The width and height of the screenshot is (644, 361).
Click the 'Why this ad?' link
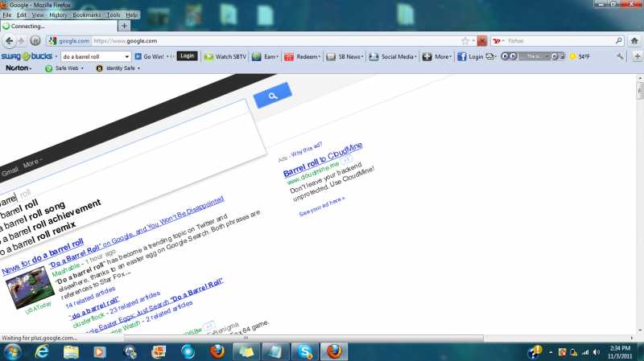point(307,150)
